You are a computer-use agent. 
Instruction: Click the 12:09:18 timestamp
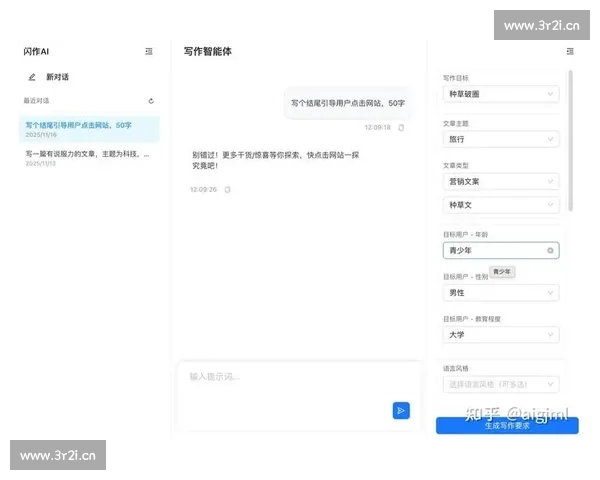point(377,127)
